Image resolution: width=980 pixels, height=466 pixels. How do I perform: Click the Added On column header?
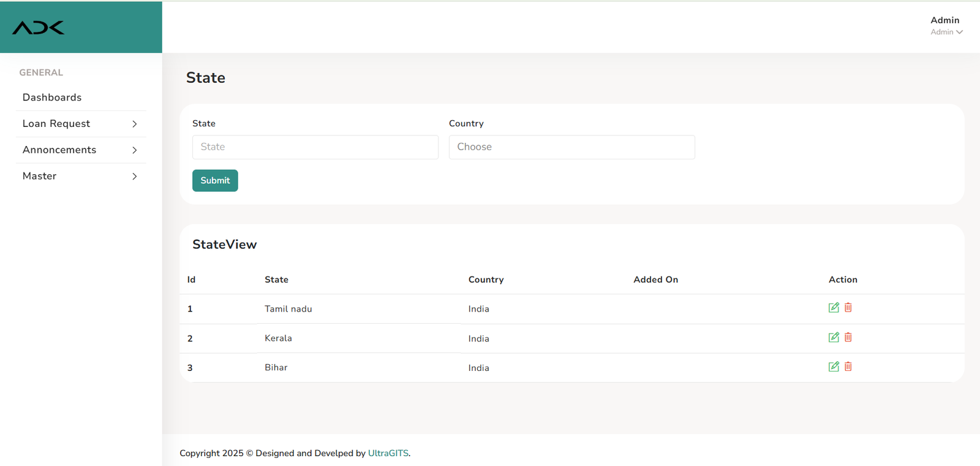[655, 280]
